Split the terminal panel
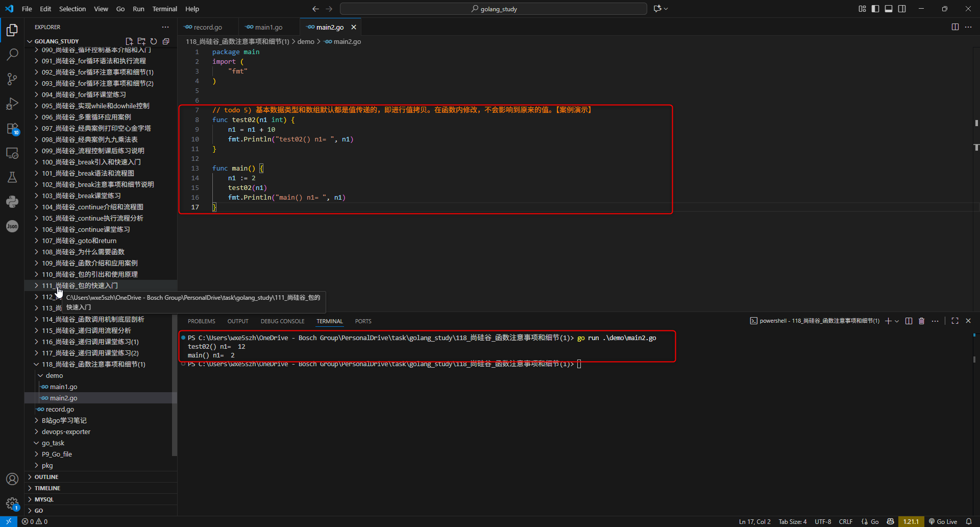 tap(909, 321)
